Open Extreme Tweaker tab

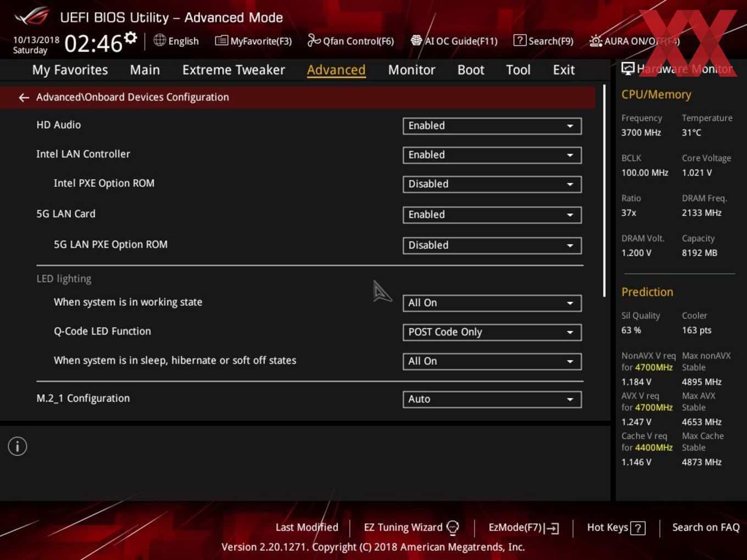pos(233,70)
